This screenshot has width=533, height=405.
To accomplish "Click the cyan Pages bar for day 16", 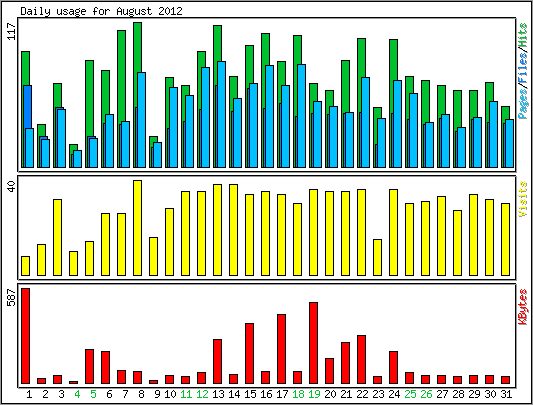I will point(270,116).
